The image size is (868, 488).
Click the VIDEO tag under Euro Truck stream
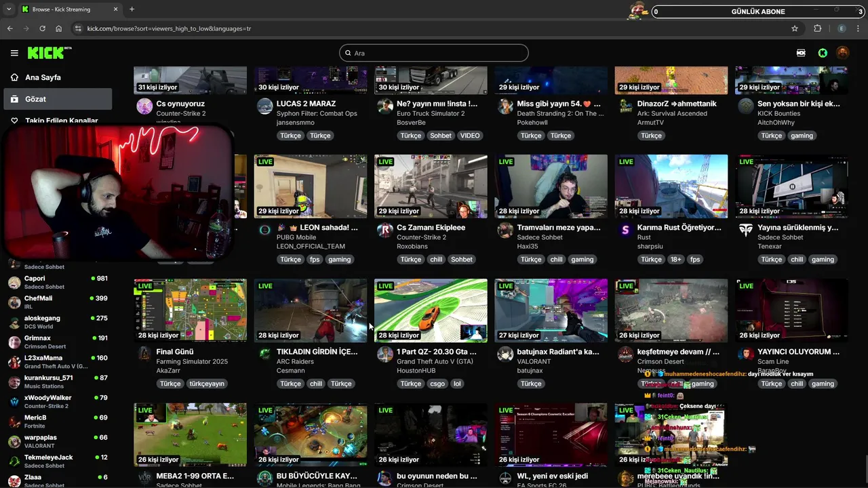point(470,136)
